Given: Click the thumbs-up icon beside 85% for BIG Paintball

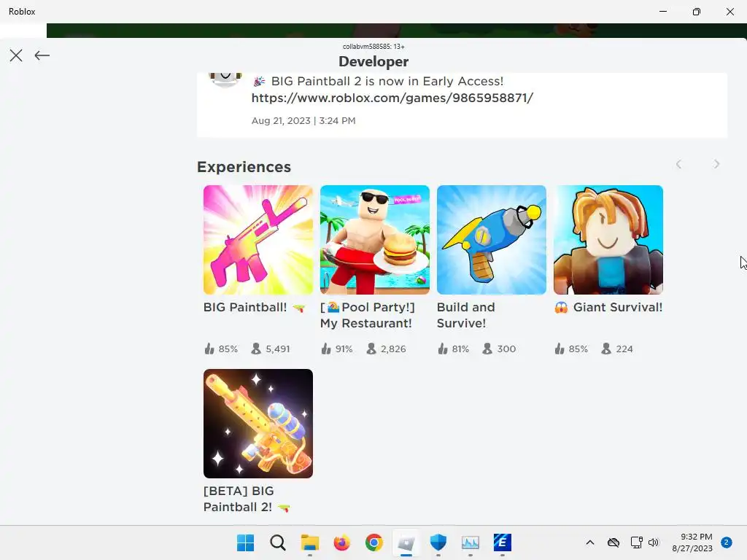Looking at the screenshot, I should (209, 349).
